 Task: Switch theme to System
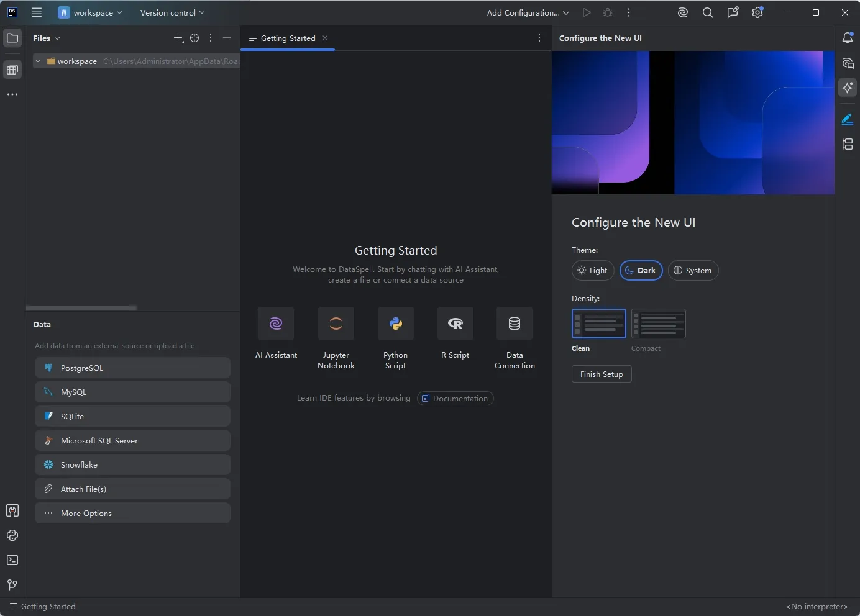693,270
